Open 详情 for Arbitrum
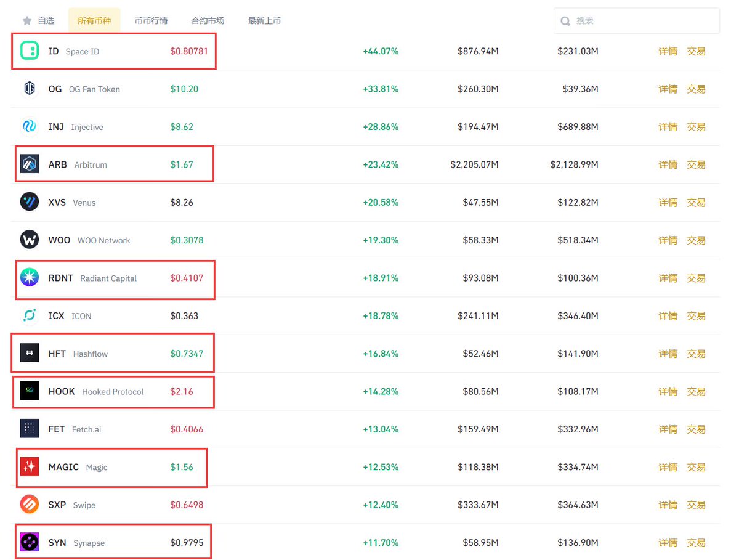The width and height of the screenshot is (739, 560). pos(668,164)
